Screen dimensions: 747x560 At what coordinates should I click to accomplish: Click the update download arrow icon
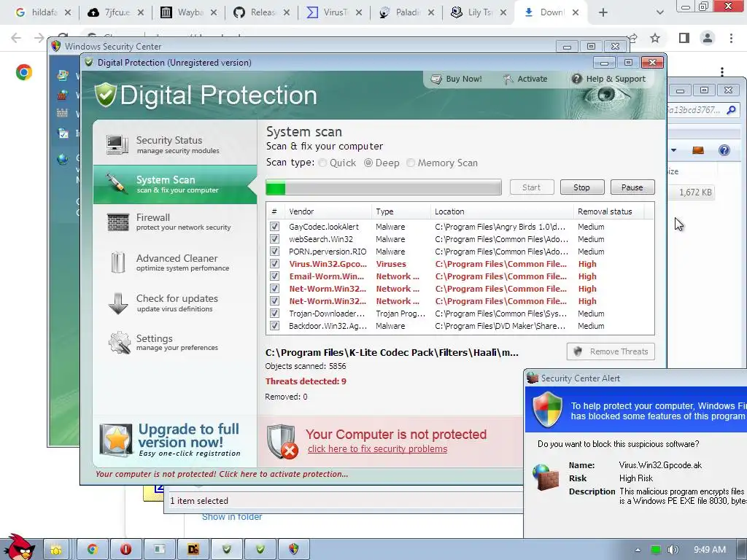[117, 303]
